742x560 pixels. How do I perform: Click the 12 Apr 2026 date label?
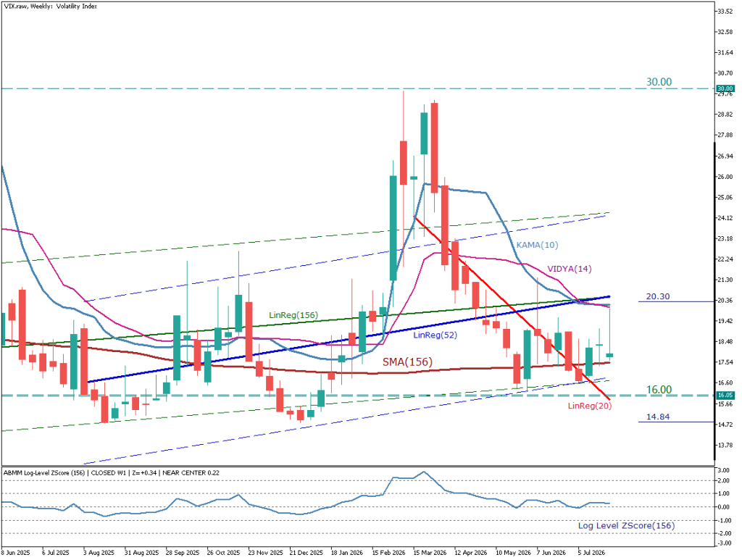pyautogui.click(x=470, y=553)
